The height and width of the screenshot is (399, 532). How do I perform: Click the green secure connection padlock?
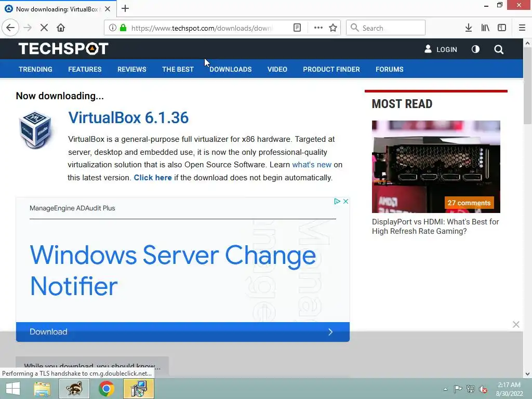pos(123,28)
